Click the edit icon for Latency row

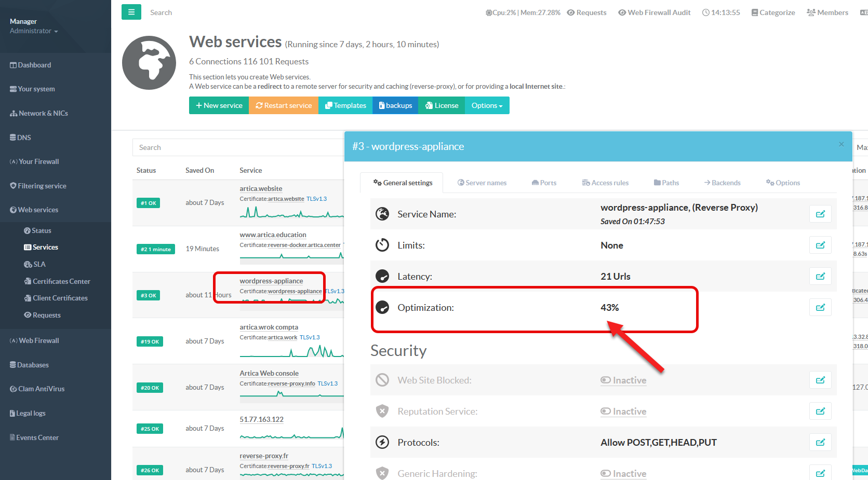820,277
